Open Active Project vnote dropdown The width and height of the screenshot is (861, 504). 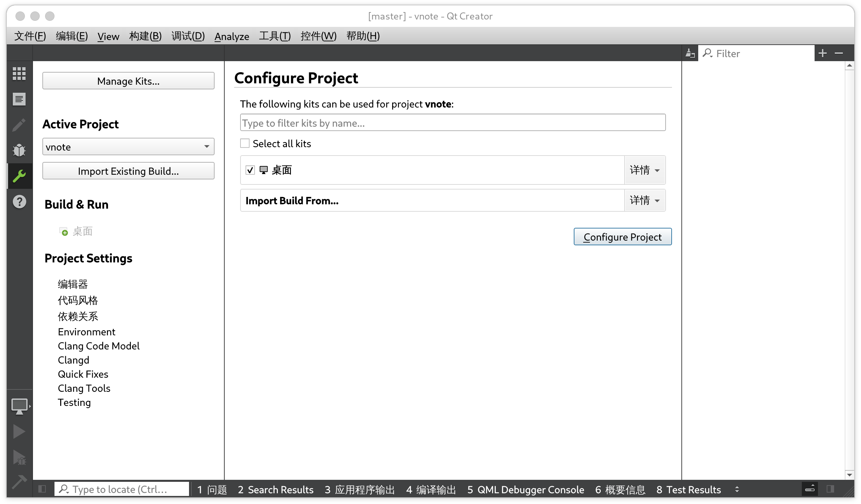[128, 147]
